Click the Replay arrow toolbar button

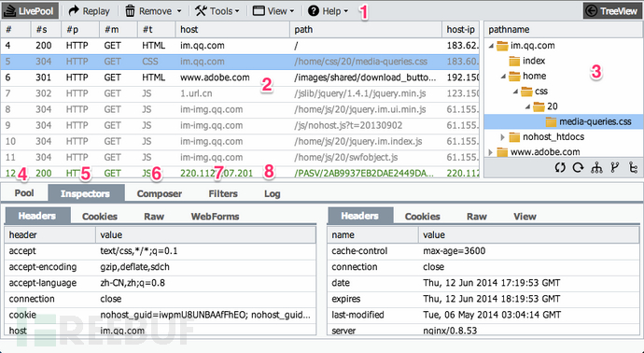(x=89, y=11)
